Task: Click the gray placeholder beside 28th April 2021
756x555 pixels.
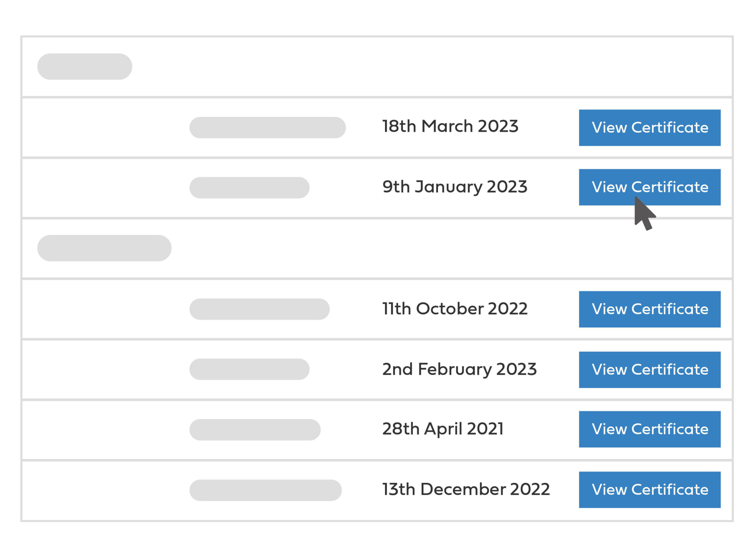Action: click(x=255, y=430)
